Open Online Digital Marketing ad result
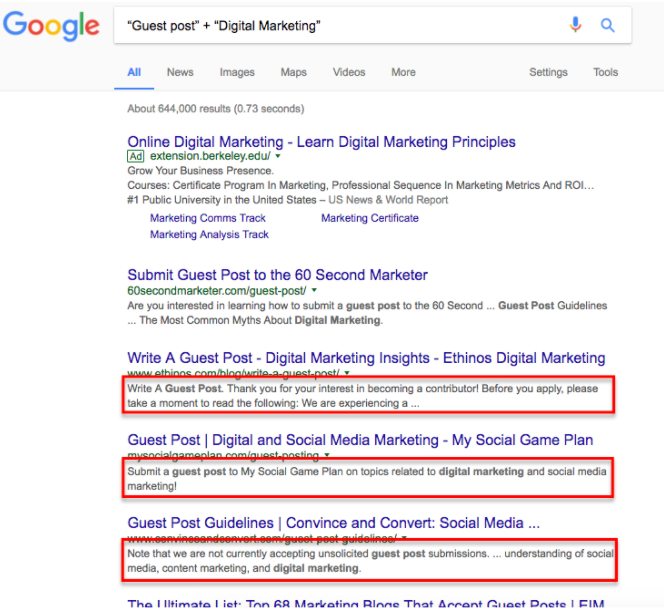 [x=321, y=142]
